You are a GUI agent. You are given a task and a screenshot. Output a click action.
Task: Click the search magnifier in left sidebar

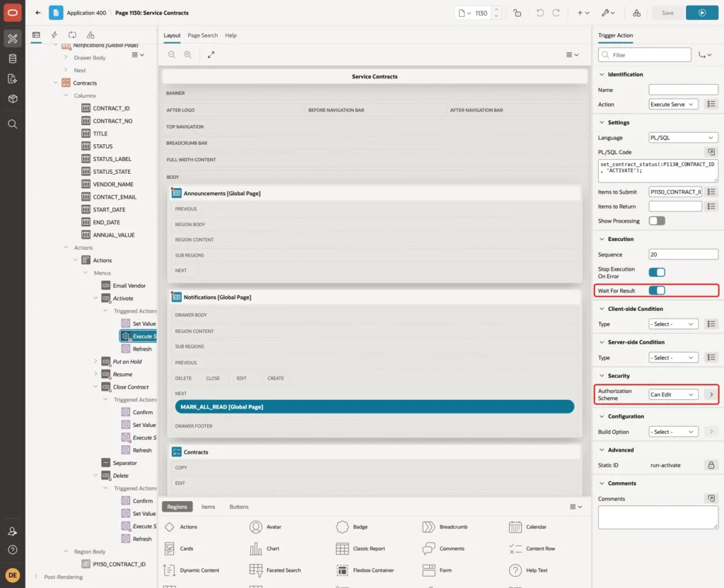(13, 124)
